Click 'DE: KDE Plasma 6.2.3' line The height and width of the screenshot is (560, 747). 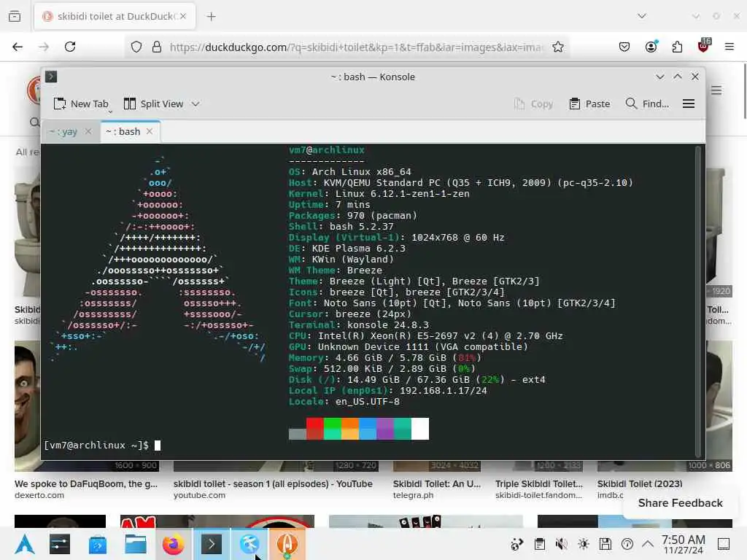[x=347, y=249]
